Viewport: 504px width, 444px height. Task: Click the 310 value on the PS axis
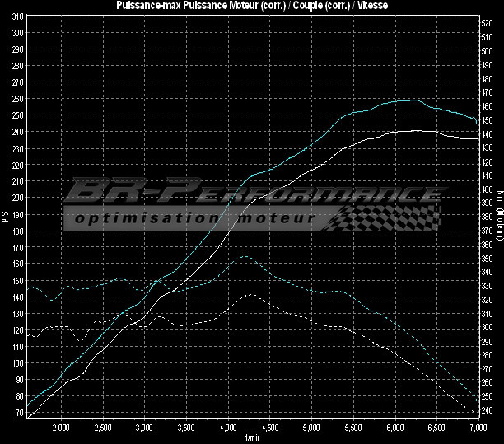[x=17, y=31]
